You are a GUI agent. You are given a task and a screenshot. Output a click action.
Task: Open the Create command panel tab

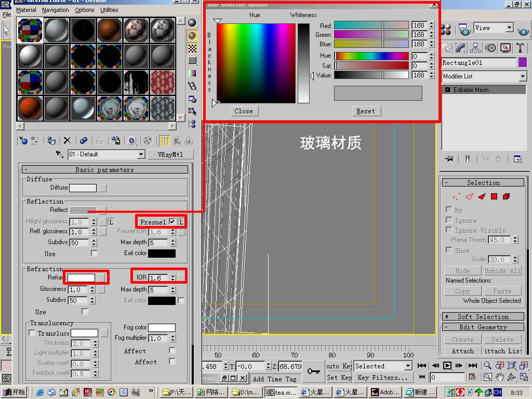[x=447, y=48]
